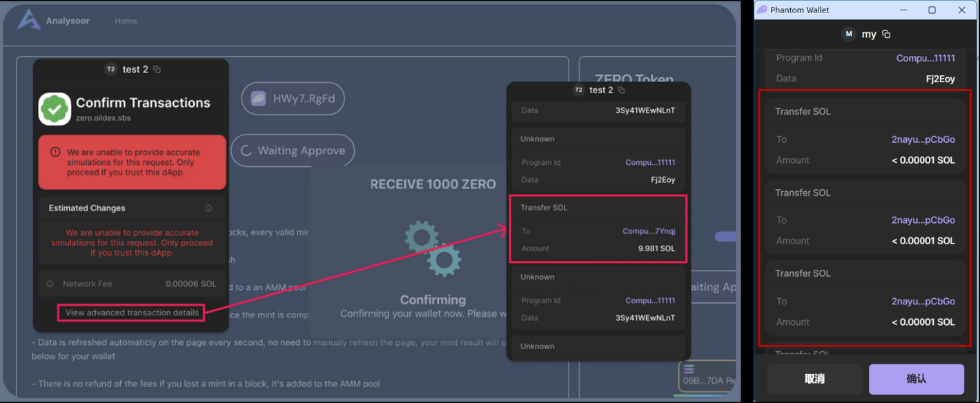This screenshot has height=403, width=980.
Task: Close the Phantom Wallet window
Action: point(962,10)
